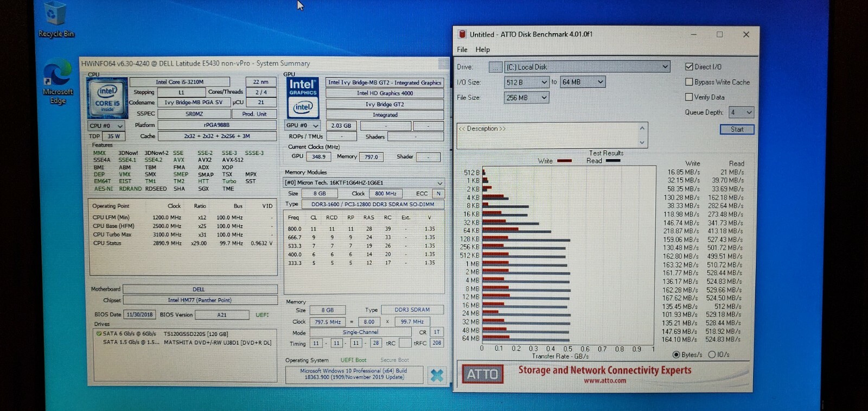
Task: Toggle the Direct I/O checkbox
Action: tap(689, 67)
